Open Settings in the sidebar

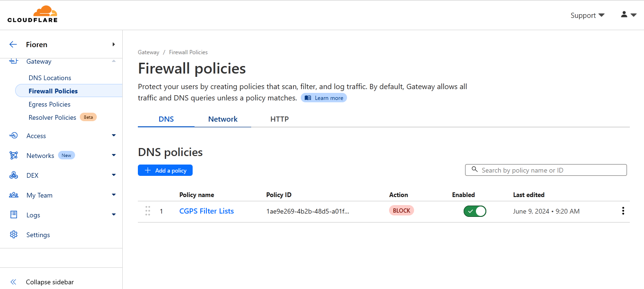38,235
